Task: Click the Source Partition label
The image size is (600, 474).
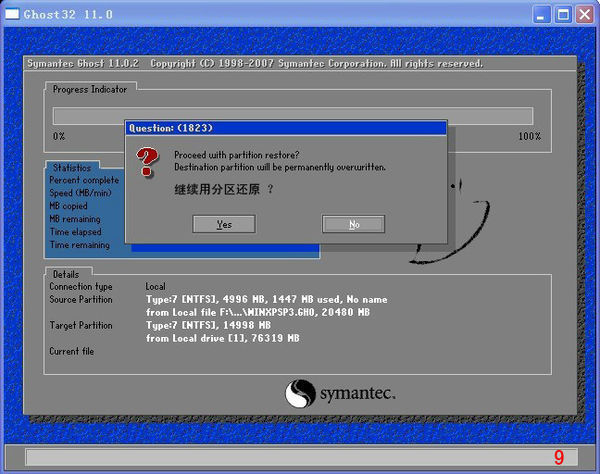Action: pyautogui.click(x=81, y=299)
